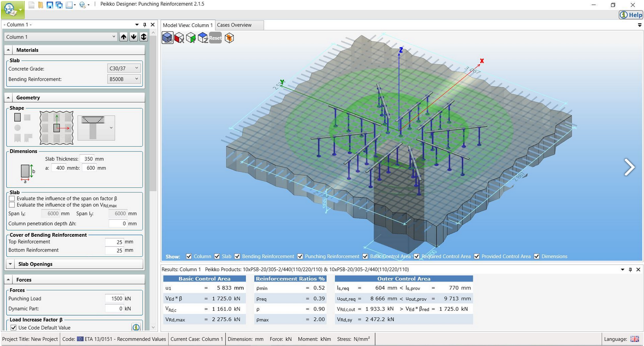Click the Dynamic Part input field
Screen dimensions: 644x346
coord(114,309)
